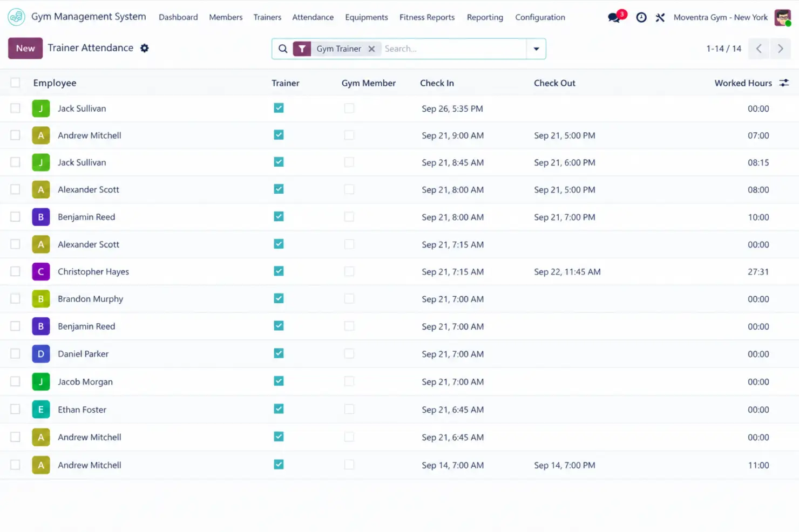
Task: Sort by the Worked Hours column header
Action: [743, 83]
